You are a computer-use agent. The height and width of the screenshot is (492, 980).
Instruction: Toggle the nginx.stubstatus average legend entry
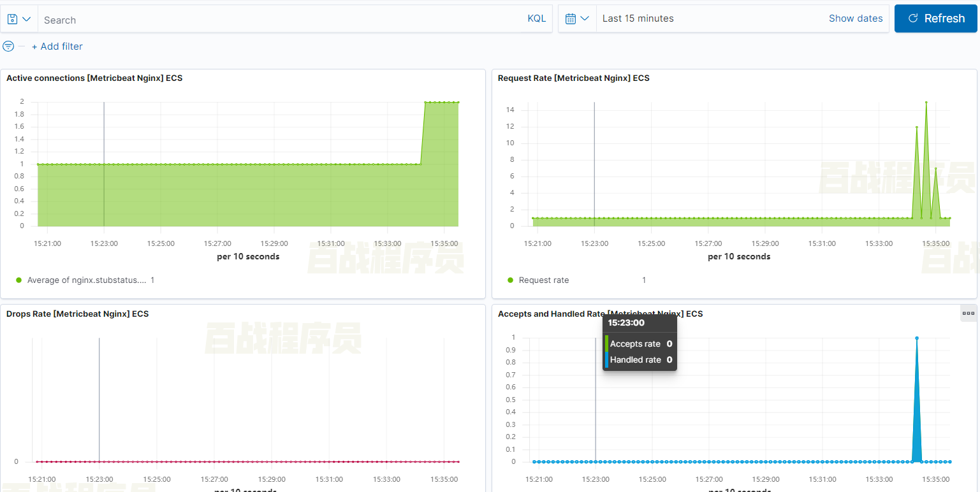coord(86,280)
